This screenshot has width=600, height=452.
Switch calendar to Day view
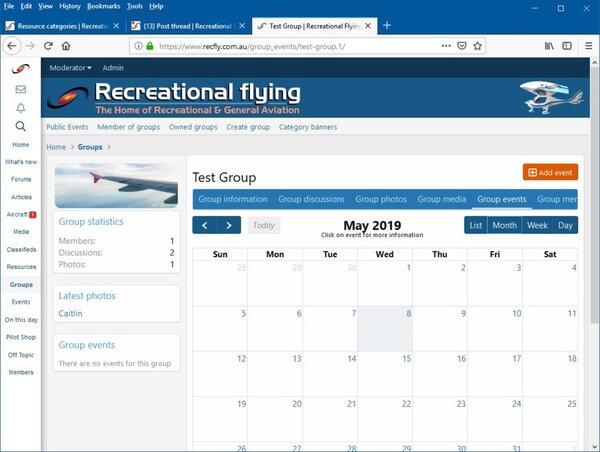click(565, 225)
